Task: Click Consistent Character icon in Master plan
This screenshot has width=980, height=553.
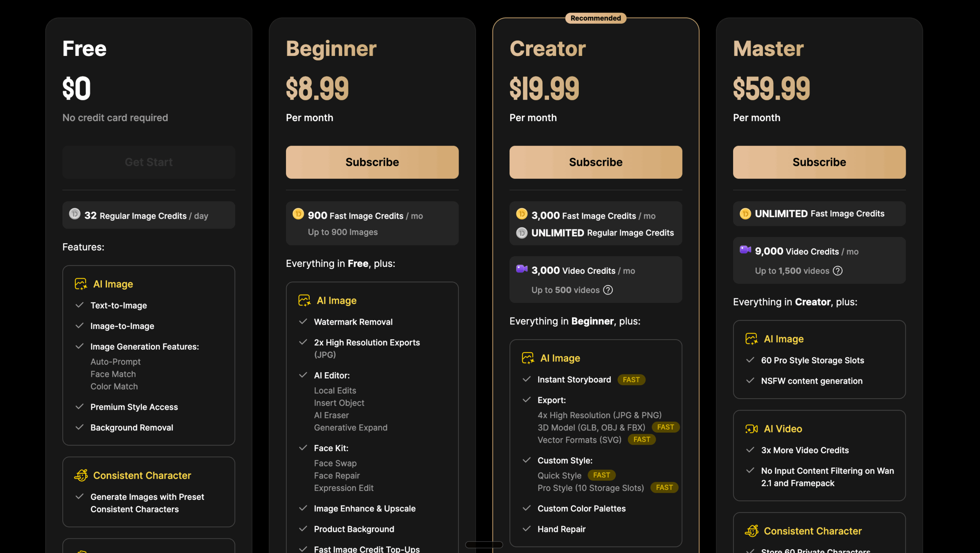Action: (751, 531)
